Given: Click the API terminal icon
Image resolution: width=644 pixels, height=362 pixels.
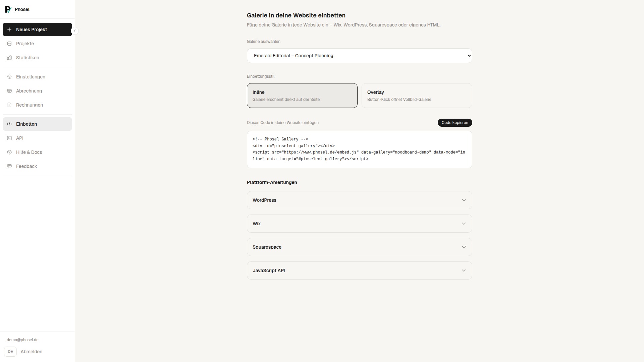Looking at the screenshot, I should (9, 138).
